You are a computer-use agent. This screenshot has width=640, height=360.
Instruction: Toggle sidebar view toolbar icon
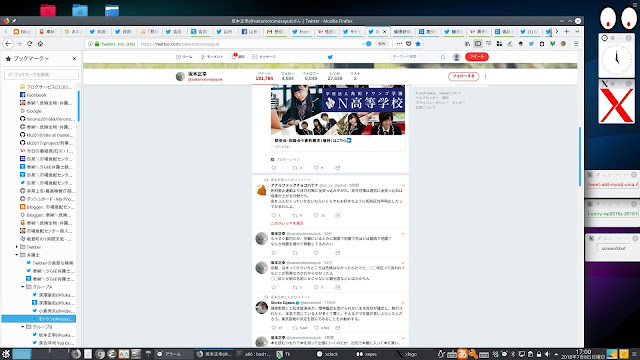click(x=478, y=44)
